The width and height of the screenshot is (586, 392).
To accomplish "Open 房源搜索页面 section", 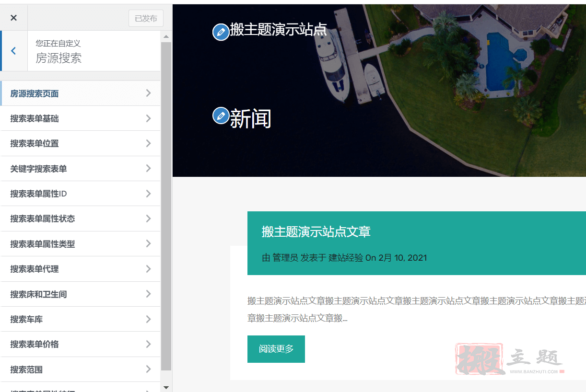I will click(80, 93).
